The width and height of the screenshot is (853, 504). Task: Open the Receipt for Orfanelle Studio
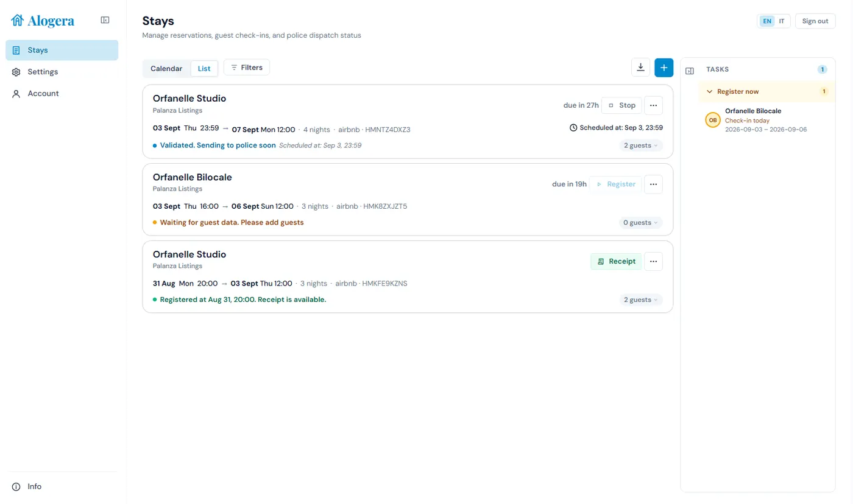tap(616, 261)
